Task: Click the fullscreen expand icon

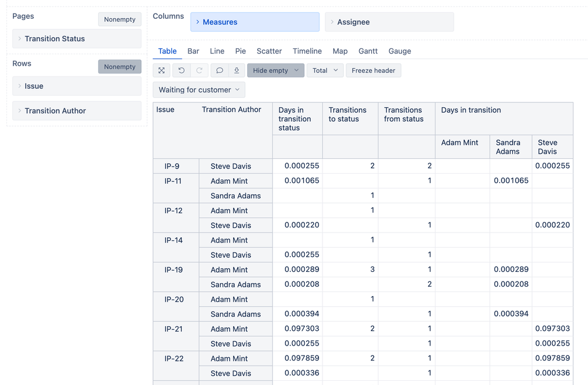Action: point(162,71)
